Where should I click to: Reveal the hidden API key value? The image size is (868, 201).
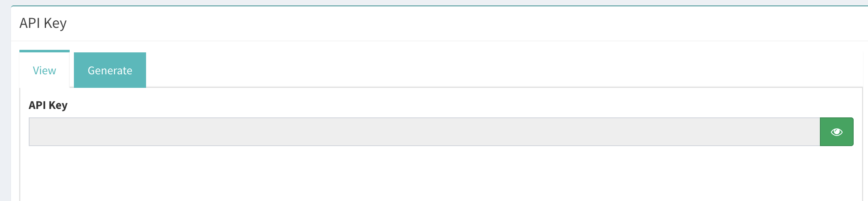pyautogui.click(x=836, y=132)
